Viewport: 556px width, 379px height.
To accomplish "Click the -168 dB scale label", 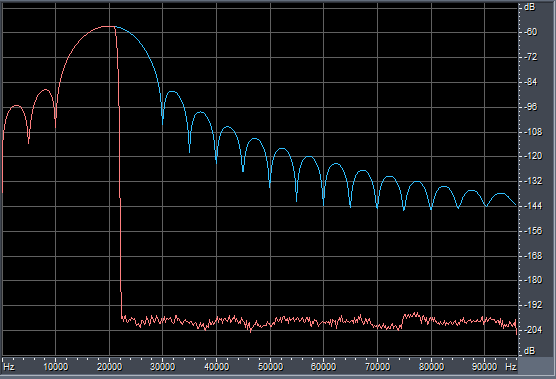I will coord(533,256).
